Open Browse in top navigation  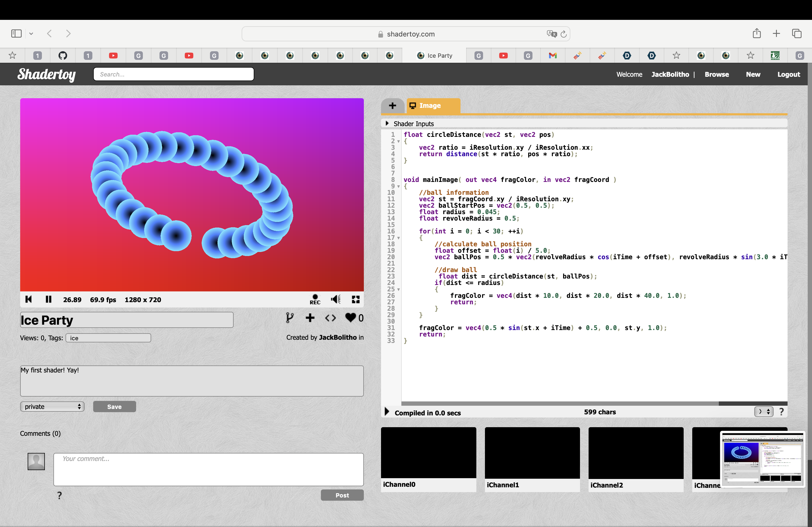716,74
